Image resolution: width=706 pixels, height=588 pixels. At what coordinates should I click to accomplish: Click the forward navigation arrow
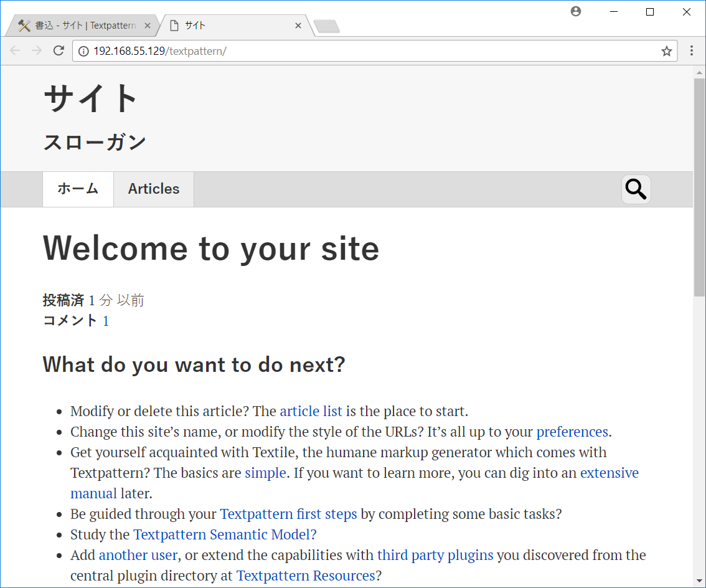(x=36, y=50)
